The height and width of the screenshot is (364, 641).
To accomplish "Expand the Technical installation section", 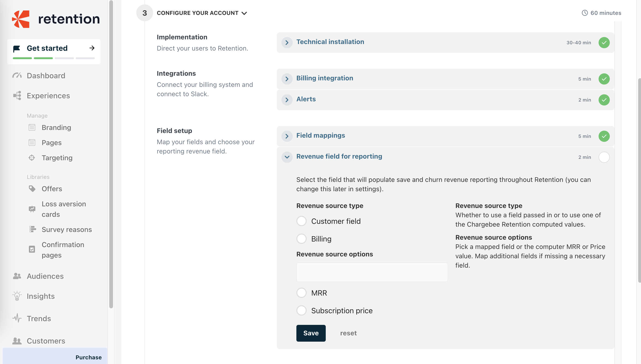I will pos(287,42).
